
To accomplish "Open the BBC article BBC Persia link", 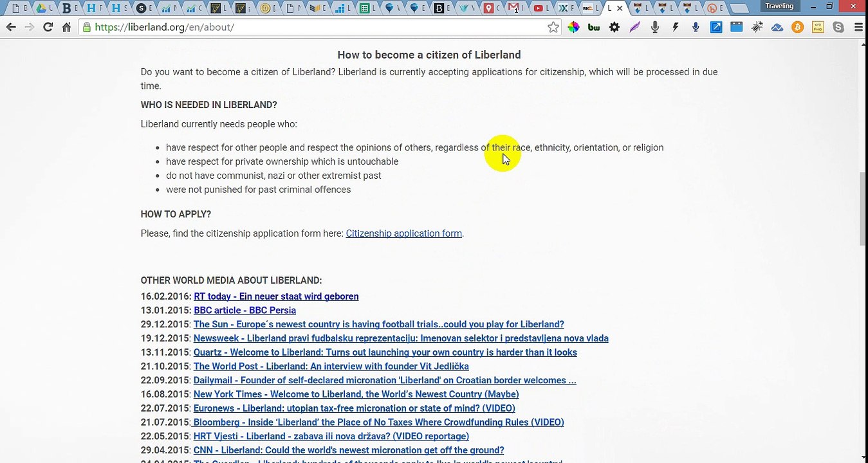I will [245, 311].
